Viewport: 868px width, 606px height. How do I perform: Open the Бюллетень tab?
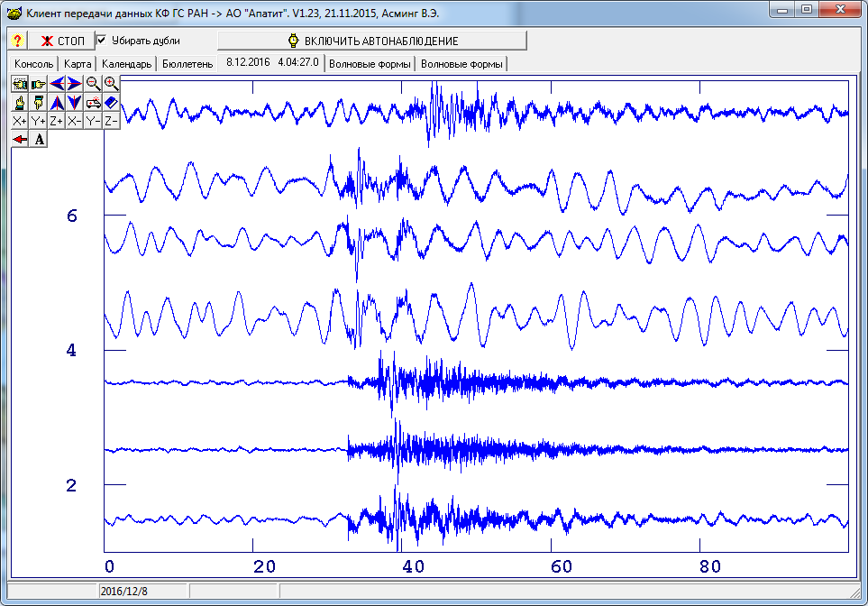tap(187, 64)
